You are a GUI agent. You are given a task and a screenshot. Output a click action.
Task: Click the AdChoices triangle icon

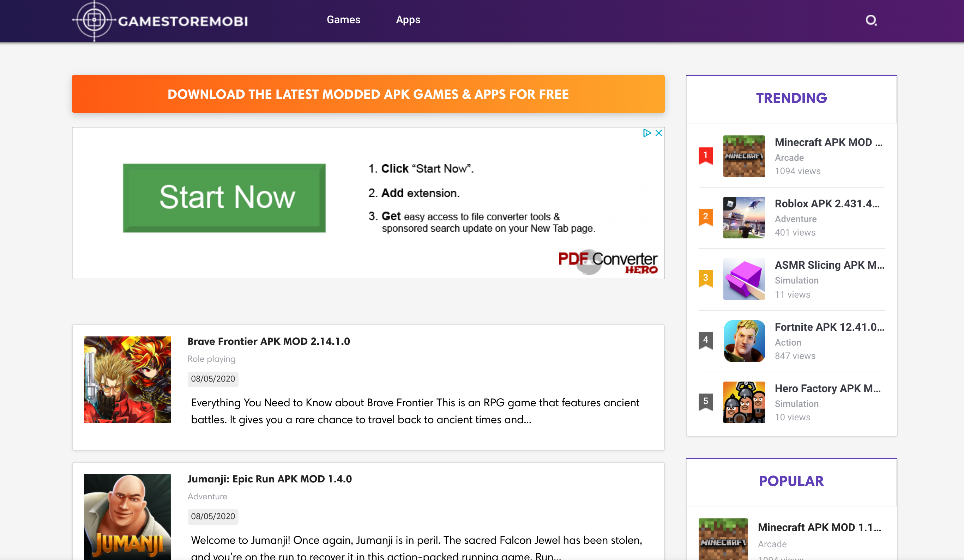click(647, 133)
